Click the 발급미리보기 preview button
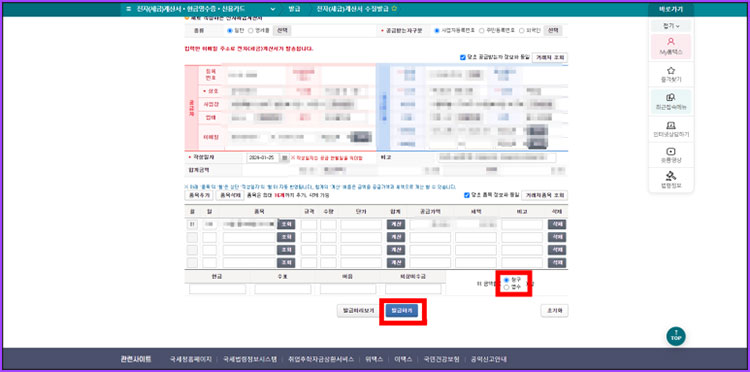The image size is (750, 372). pyautogui.click(x=358, y=311)
